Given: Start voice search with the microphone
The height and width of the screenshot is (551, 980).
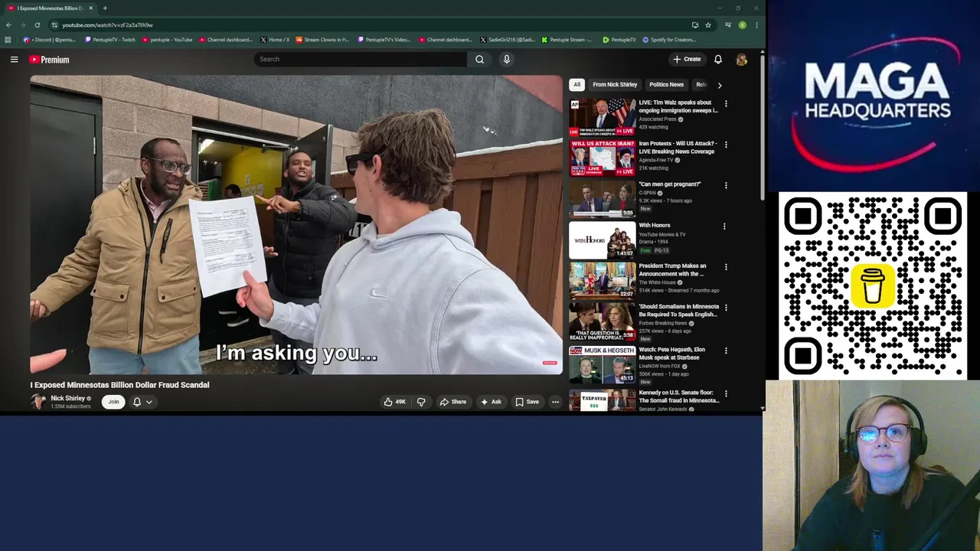Looking at the screenshot, I should (506, 59).
